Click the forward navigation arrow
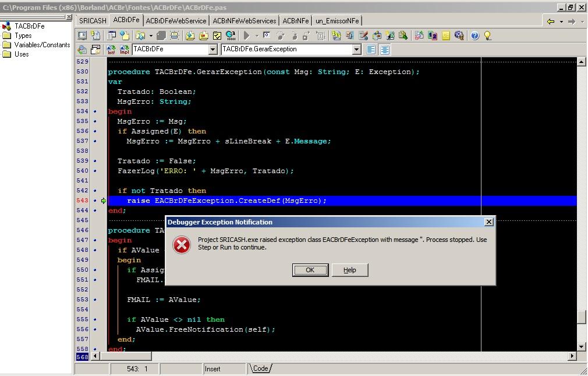The width and height of the screenshot is (588, 376). 572,22
